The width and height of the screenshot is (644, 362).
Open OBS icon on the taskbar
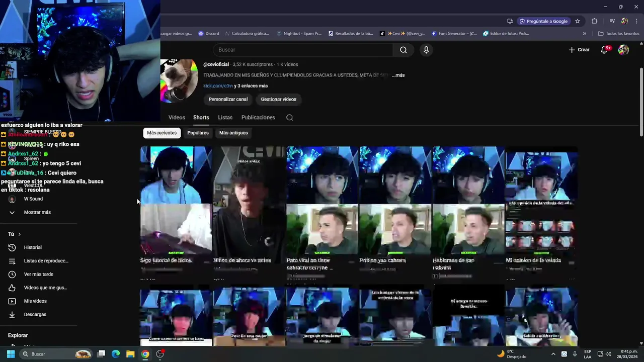[160, 354]
